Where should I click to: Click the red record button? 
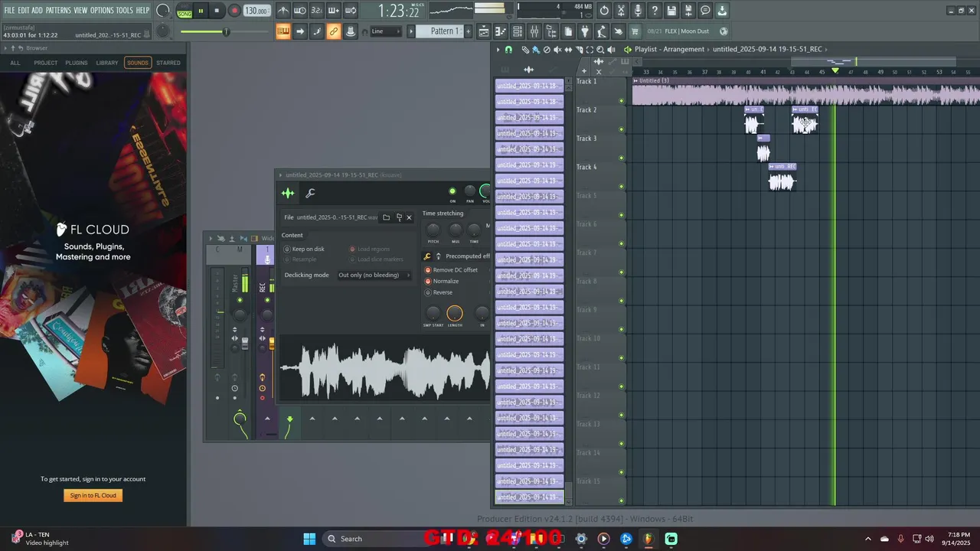tap(234, 11)
